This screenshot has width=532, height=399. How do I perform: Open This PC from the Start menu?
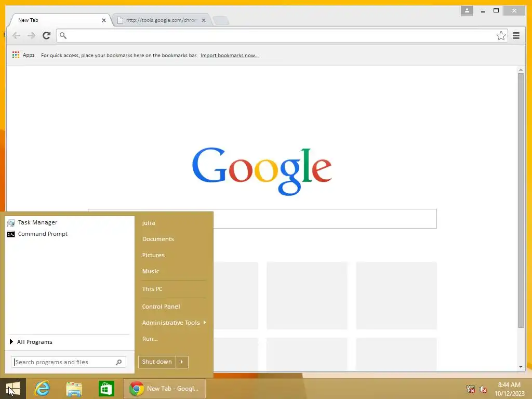pos(152,289)
